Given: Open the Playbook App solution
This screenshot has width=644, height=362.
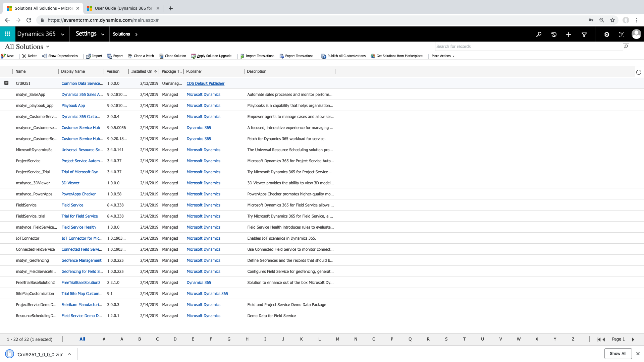Looking at the screenshot, I should pos(73,106).
